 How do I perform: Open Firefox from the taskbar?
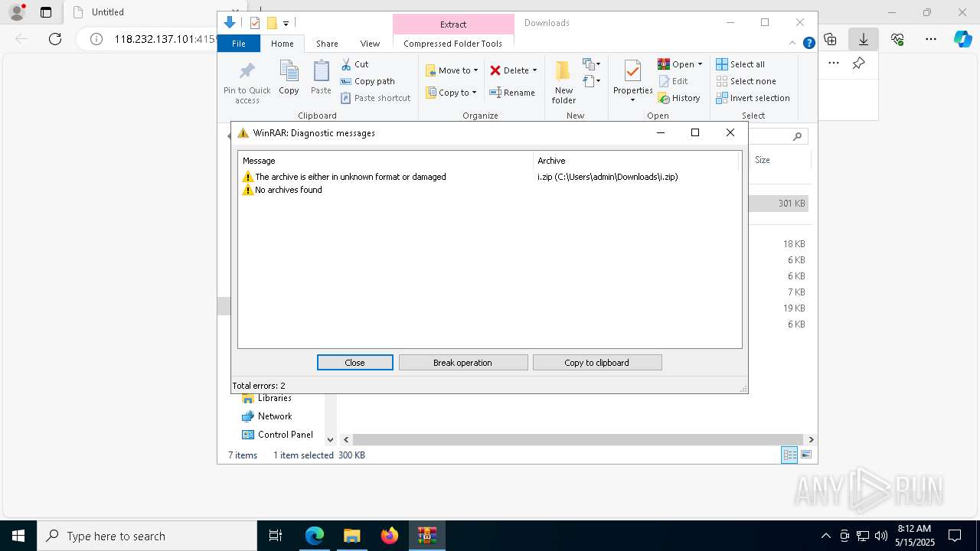click(x=390, y=536)
